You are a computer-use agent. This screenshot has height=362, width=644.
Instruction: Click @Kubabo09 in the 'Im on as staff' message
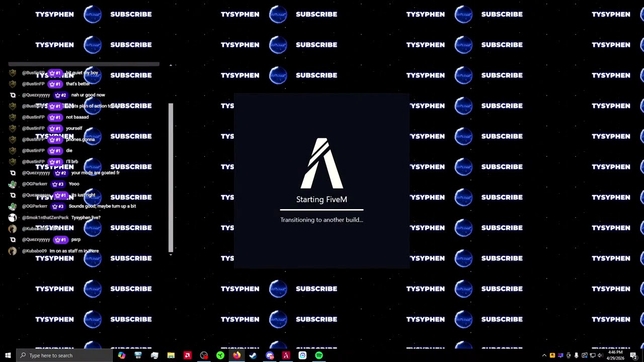(34, 251)
